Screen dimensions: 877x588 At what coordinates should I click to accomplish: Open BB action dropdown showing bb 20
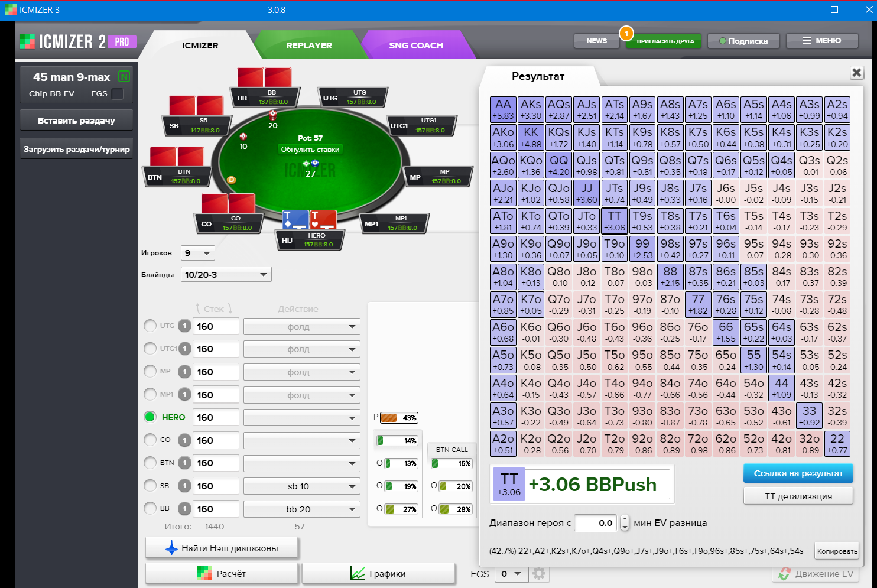click(302, 509)
